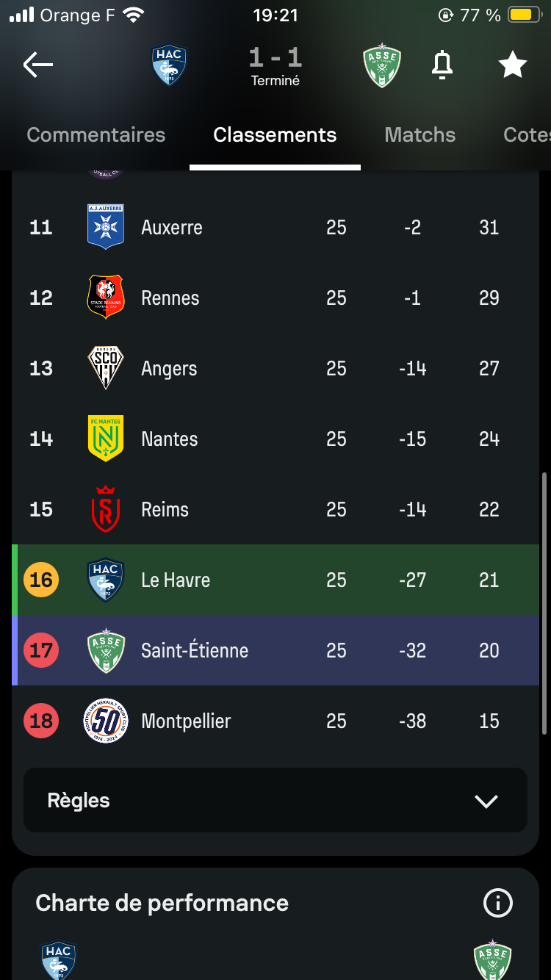Toggle the favorite star
This screenshot has height=980, width=551.
click(x=512, y=65)
